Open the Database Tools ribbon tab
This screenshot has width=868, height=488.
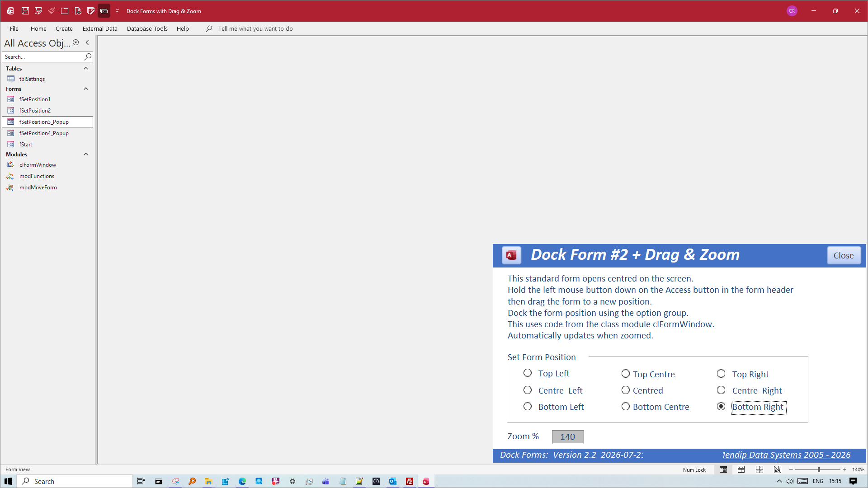pos(147,28)
